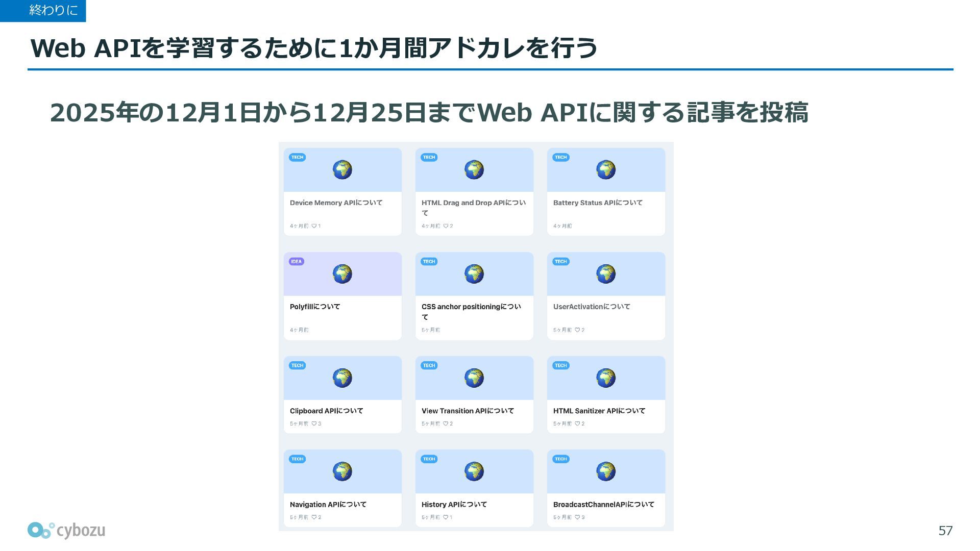Click the heart icon on Clipboard API card
Screen dimensions: 980x551
pyautogui.click(x=314, y=423)
